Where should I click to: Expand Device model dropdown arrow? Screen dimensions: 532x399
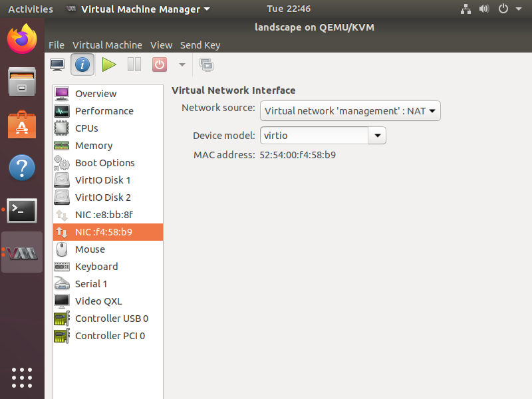click(x=377, y=136)
